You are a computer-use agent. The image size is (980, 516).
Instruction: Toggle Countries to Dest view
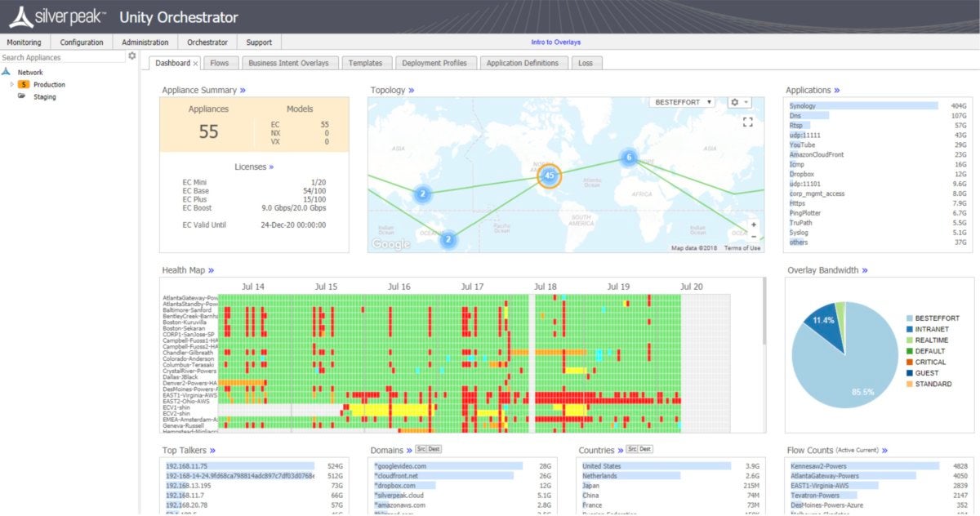644,449
